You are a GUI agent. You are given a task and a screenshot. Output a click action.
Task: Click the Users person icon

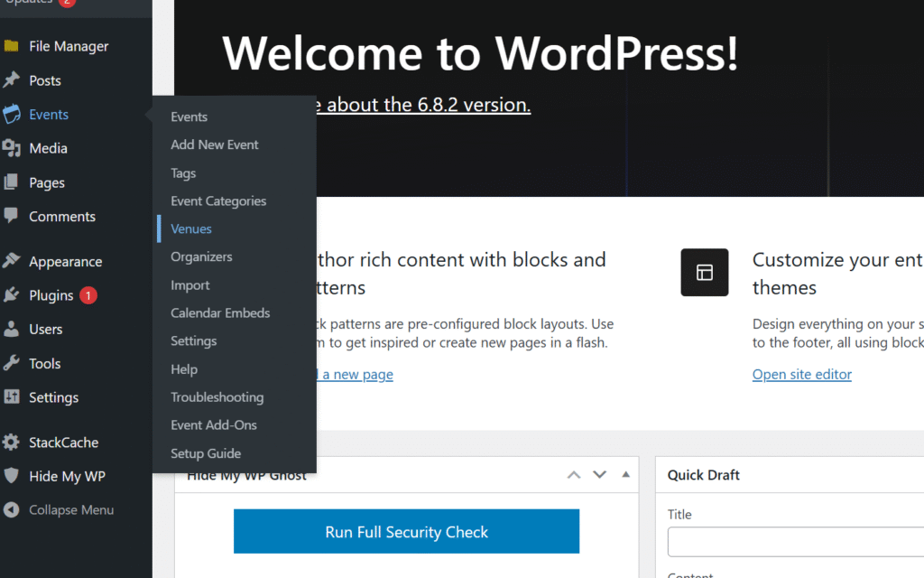[12, 329]
